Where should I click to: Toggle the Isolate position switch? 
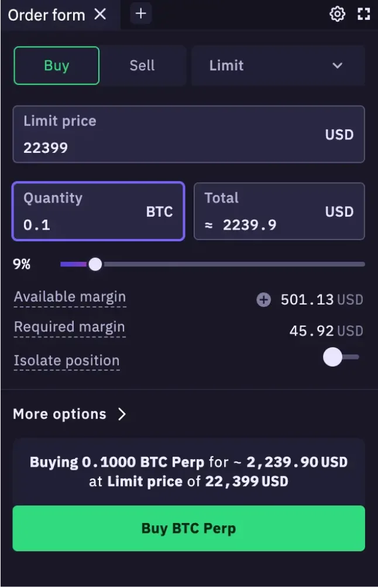pyautogui.click(x=341, y=357)
